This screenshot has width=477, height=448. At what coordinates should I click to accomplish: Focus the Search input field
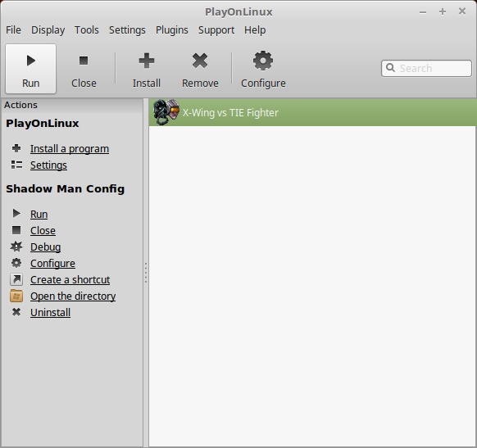coord(426,68)
